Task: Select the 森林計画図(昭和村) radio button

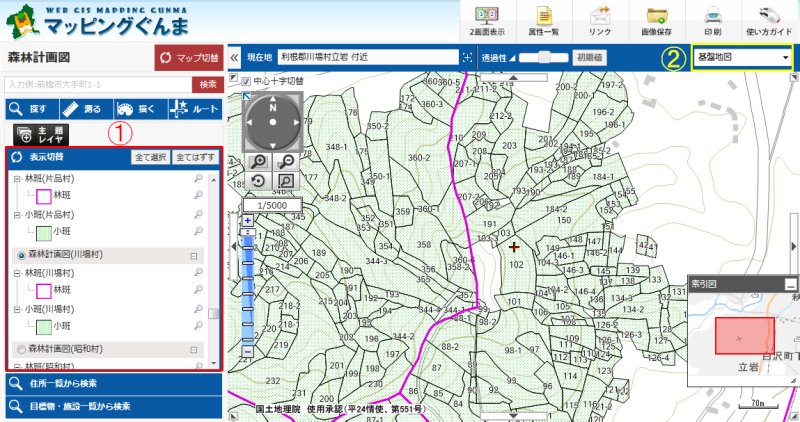Action: pos(21,350)
